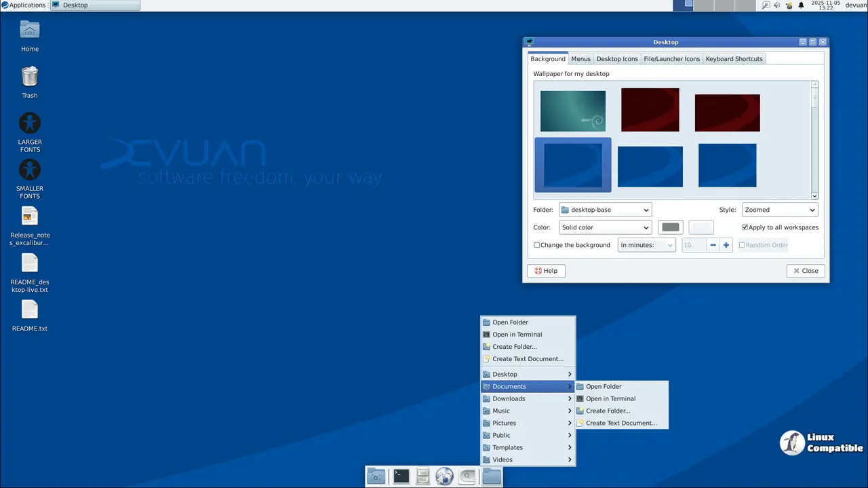Open the Folder dropdown showing desktop-base

605,210
